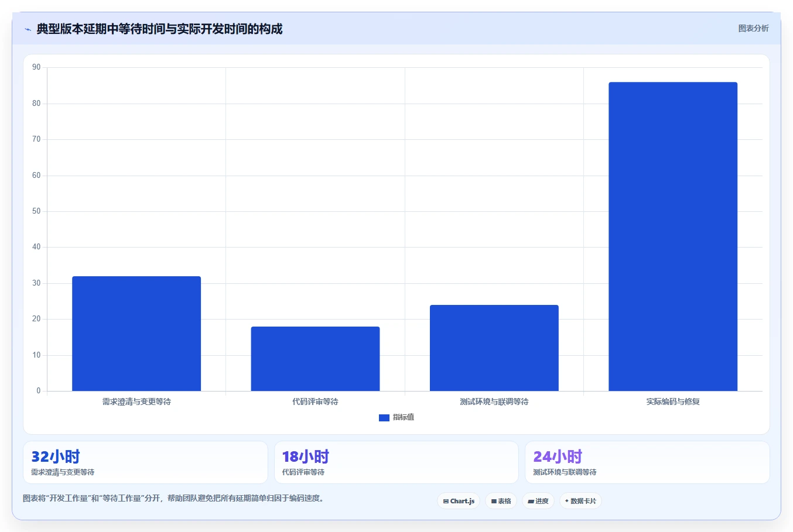
Task: Click the lightning icon beside the chart title
Action: tap(28, 29)
